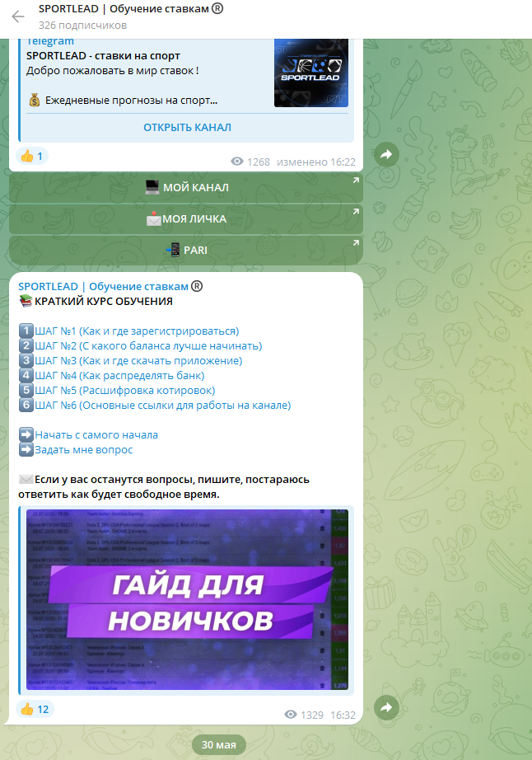The height and width of the screenshot is (760, 532).
Task: Open ШАГ №2 balance link
Action: [148, 346]
